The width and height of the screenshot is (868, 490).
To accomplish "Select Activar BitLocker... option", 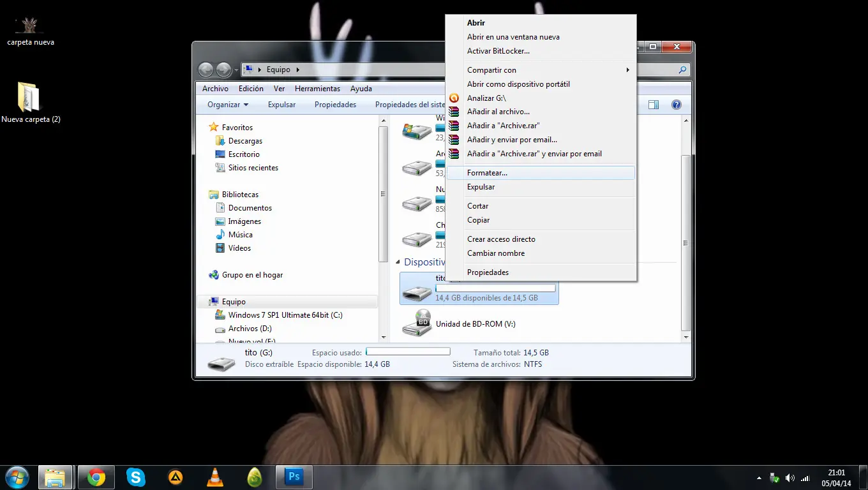I will point(541,51).
